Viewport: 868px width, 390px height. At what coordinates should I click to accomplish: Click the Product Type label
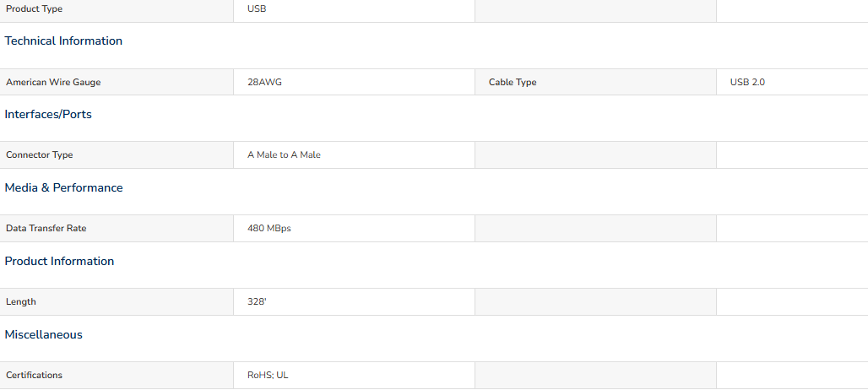coord(35,9)
